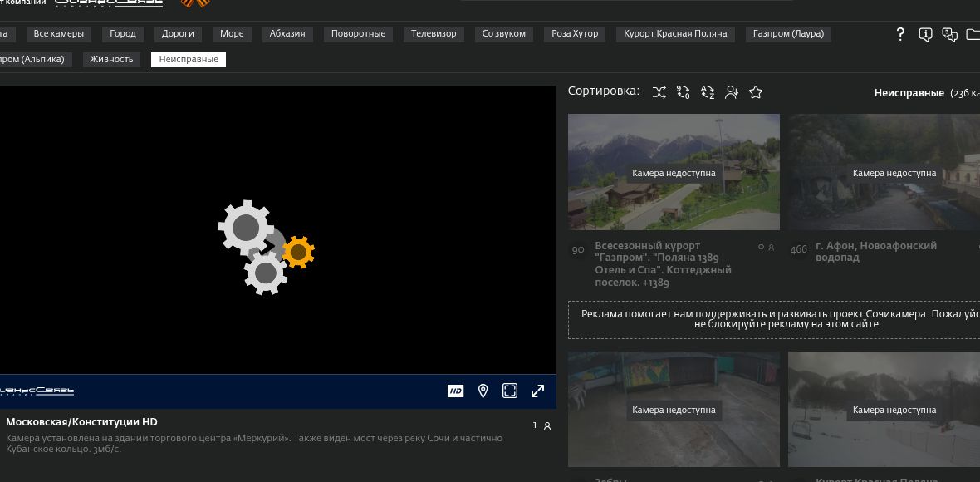Open Новоафонский водопад camera thumbnail
980x482 pixels.
(x=884, y=172)
